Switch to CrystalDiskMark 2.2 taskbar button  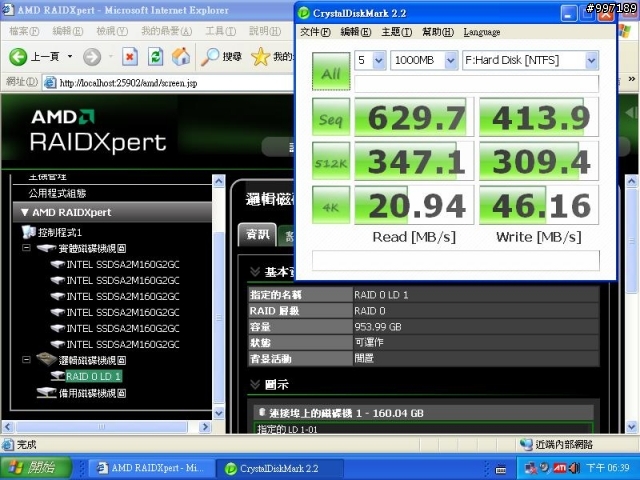tap(280, 468)
